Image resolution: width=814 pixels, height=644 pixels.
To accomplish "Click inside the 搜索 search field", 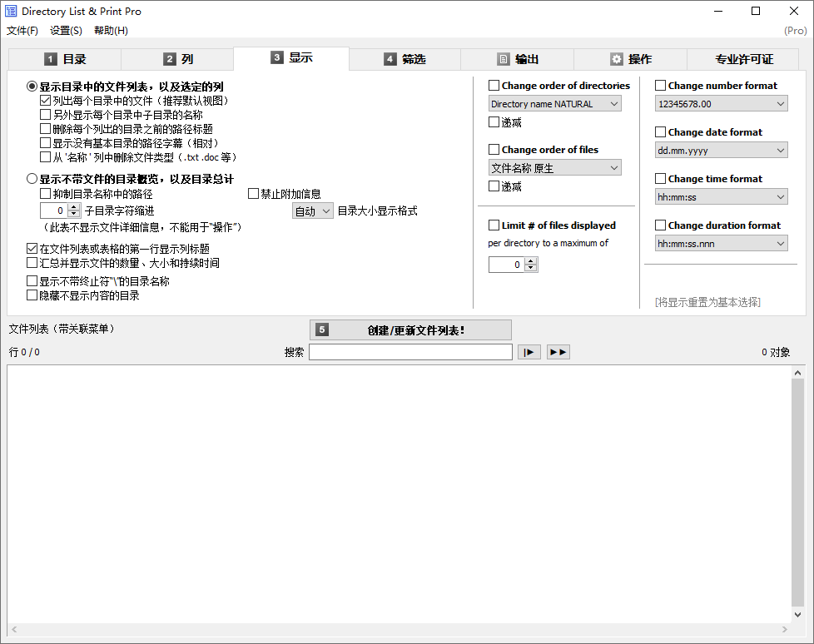I will (410, 351).
